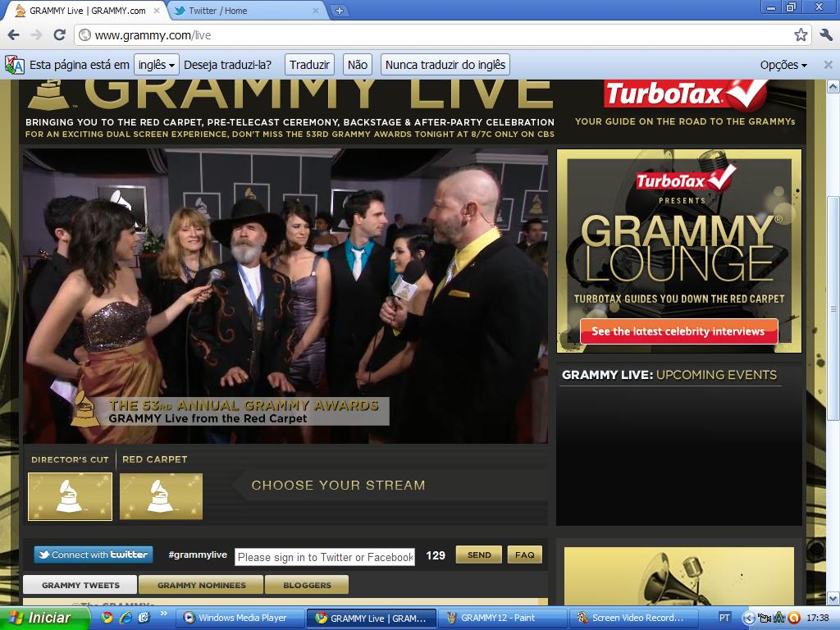This screenshot has height=630, width=840.
Task: Reload the page with the refresh icon
Action: (59, 35)
